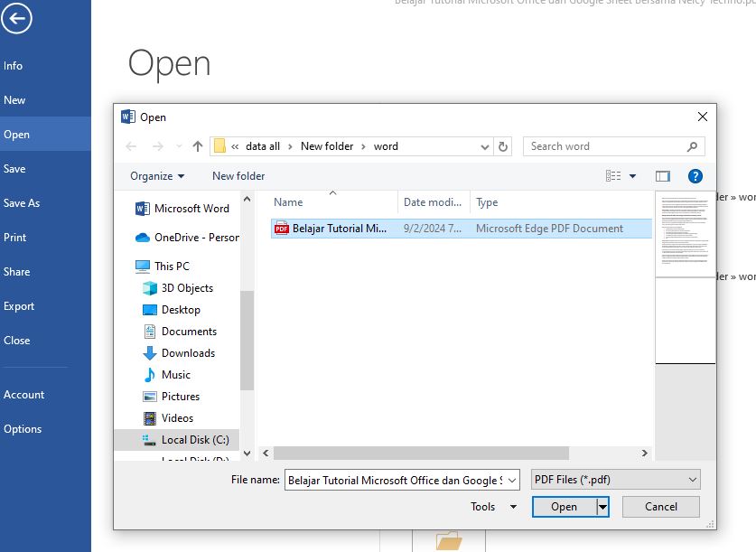Select Belajar Tutorial Mi... file name
This screenshot has width=756, height=552.
click(339, 228)
